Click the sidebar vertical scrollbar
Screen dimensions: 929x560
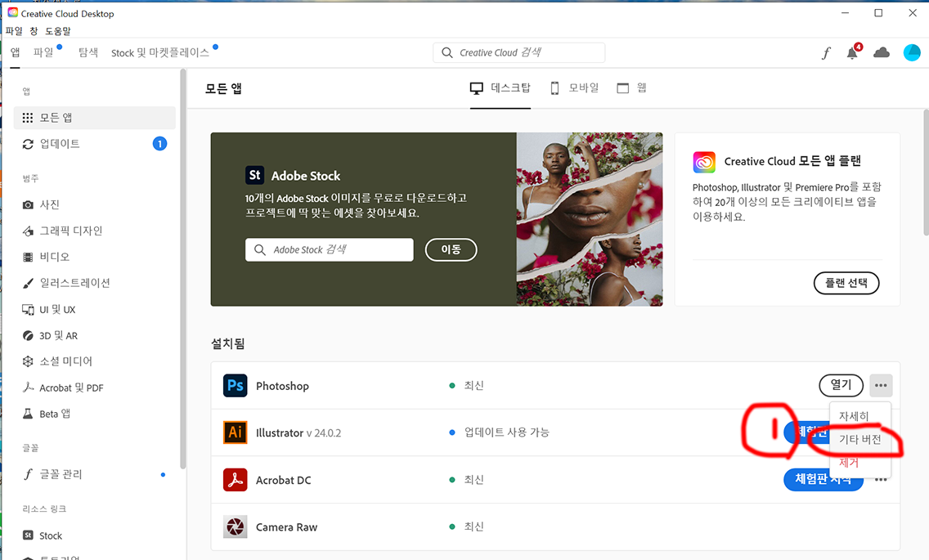(x=183, y=269)
